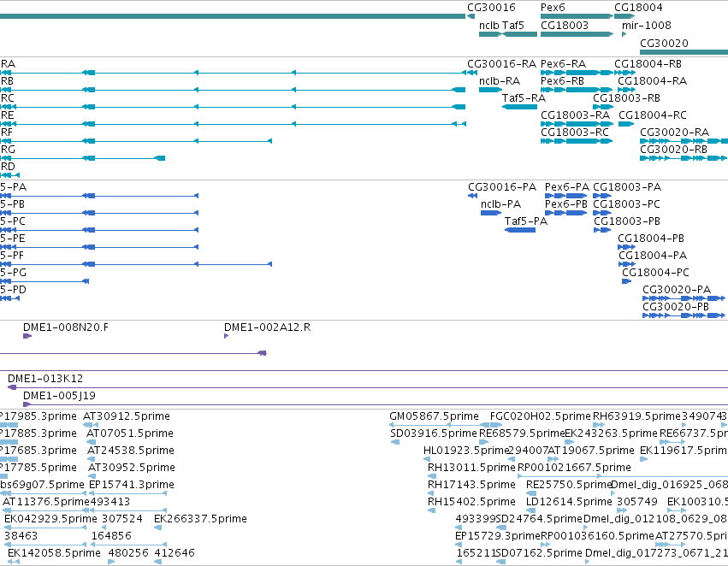Click the EK042929.5prime EST label

(x=50, y=519)
